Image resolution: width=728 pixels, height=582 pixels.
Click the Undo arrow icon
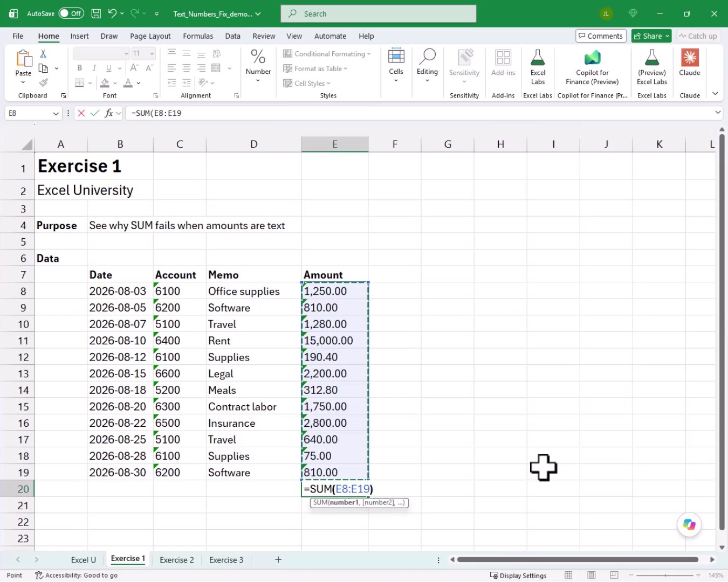coord(112,13)
